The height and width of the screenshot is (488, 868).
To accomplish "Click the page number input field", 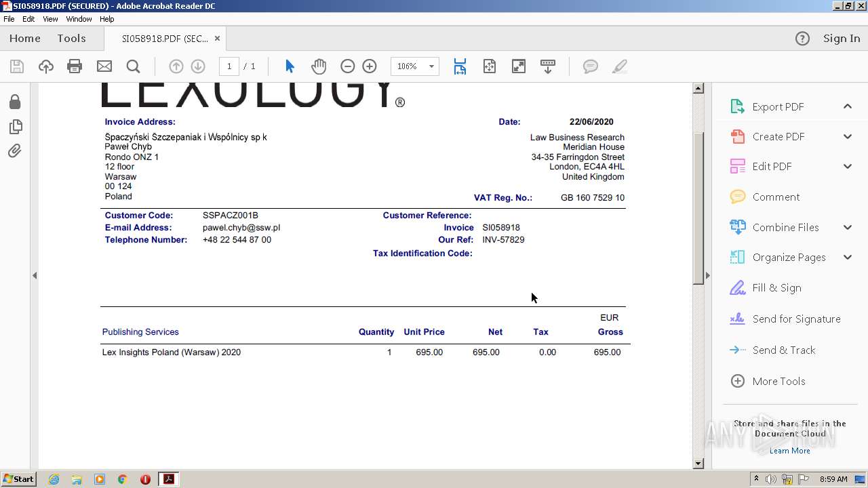I will pos(229,66).
